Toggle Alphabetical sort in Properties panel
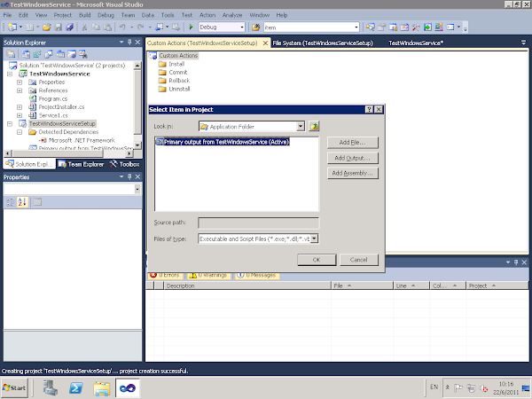This screenshot has width=532, height=399. [x=22, y=202]
